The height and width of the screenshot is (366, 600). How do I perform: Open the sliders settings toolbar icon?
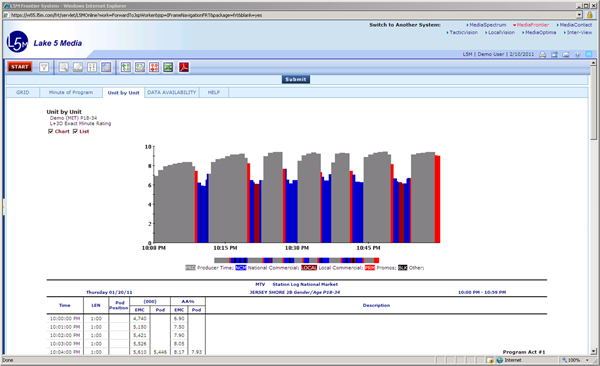pos(92,67)
